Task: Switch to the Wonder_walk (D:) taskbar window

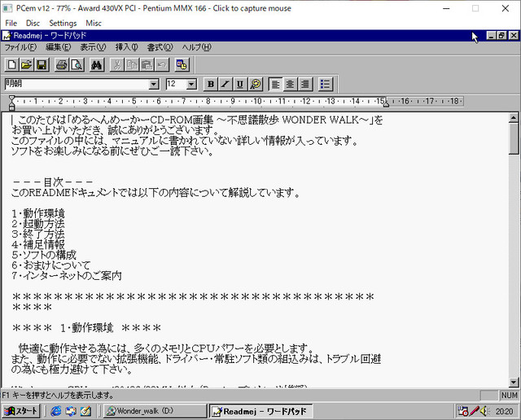Action: [x=155, y=411]
